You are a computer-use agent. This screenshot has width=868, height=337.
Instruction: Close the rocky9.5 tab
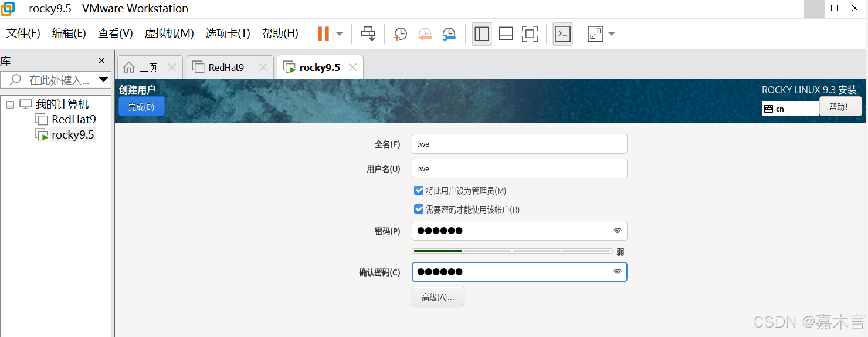(x=352, y=68)
